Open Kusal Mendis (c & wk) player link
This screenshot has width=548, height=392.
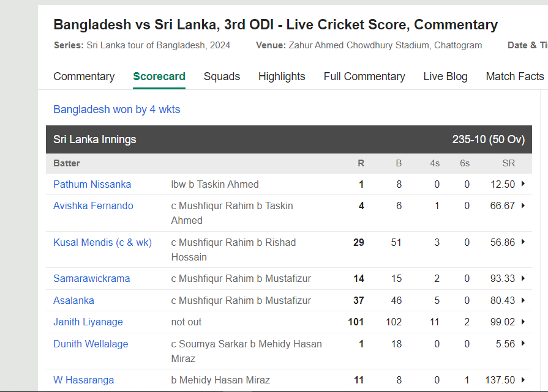click(x=103, y=242)
